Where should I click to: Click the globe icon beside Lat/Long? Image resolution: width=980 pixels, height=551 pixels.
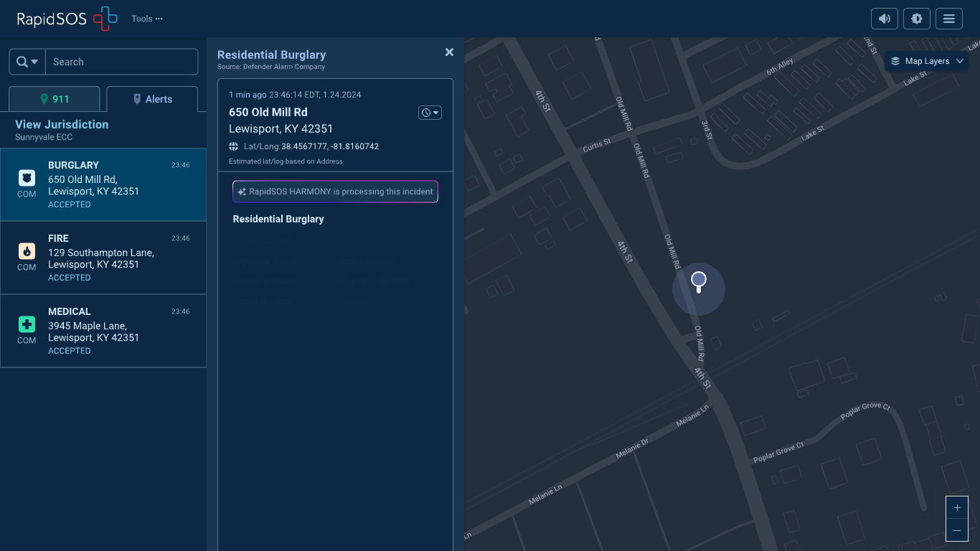(234, 146)
